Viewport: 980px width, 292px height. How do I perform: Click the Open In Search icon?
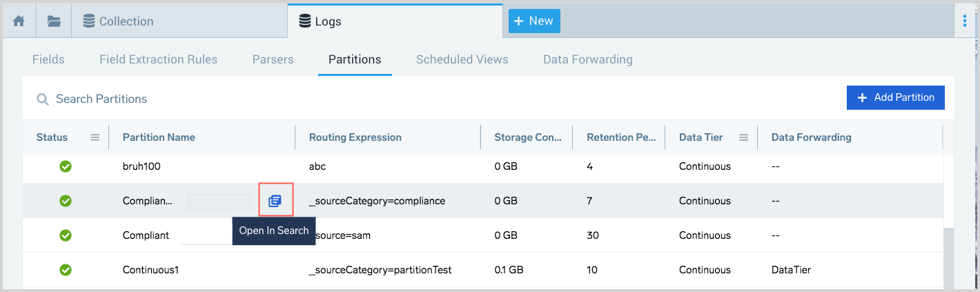[x=275, y=201]
